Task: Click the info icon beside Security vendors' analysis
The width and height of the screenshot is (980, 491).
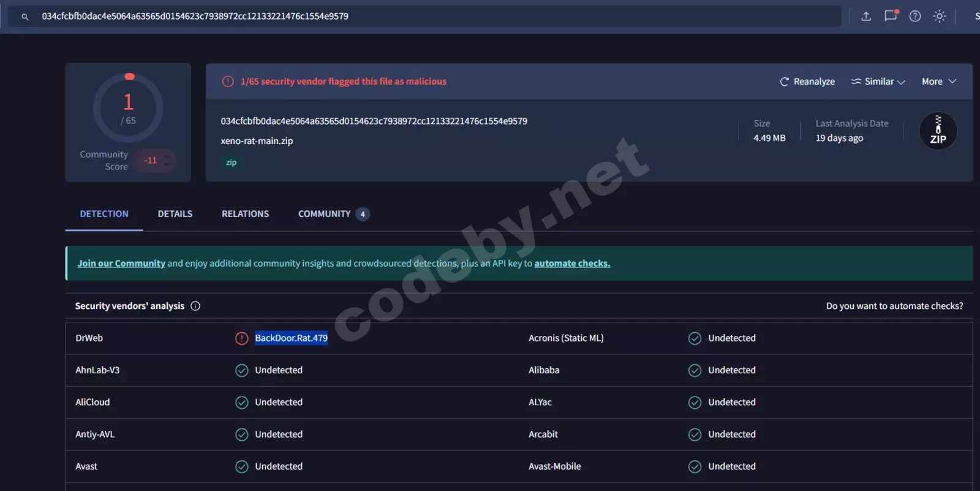Action: 195,306
